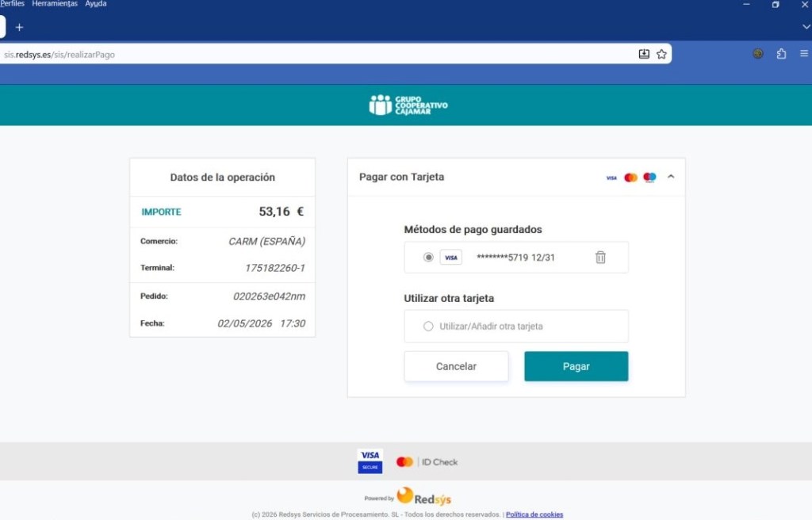This screenshot has height=520, width=812.
Task: Open the Herramientas menu
Action: coord(55,4)
